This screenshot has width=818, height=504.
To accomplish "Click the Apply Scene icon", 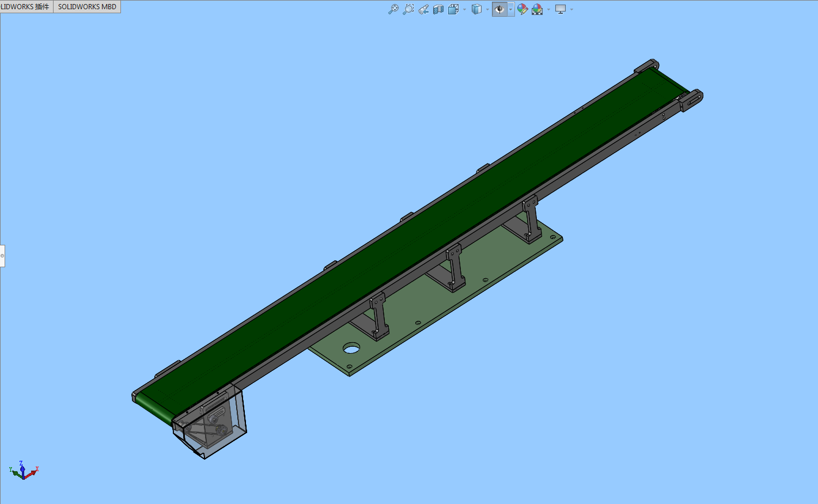I will click(537, 9).
